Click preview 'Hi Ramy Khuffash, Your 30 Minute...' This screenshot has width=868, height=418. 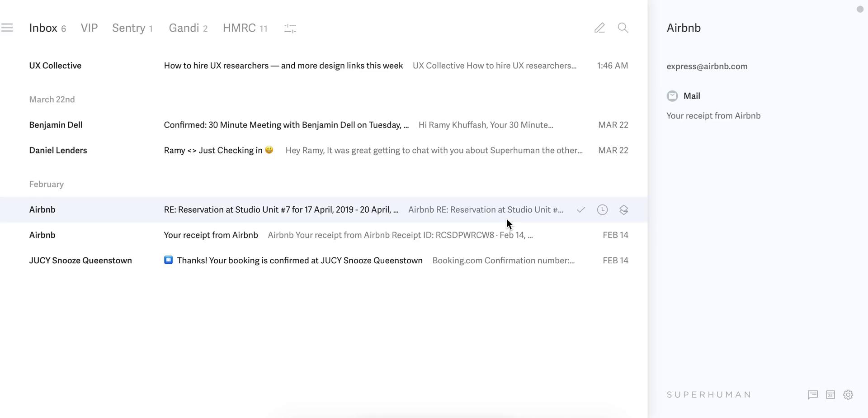tap(486, 125)
